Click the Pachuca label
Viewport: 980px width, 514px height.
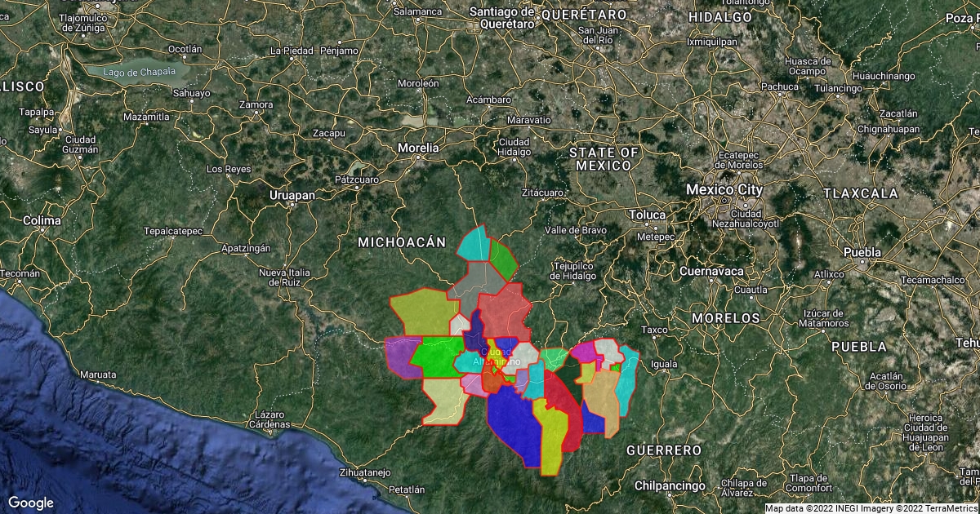pos(780,86)
